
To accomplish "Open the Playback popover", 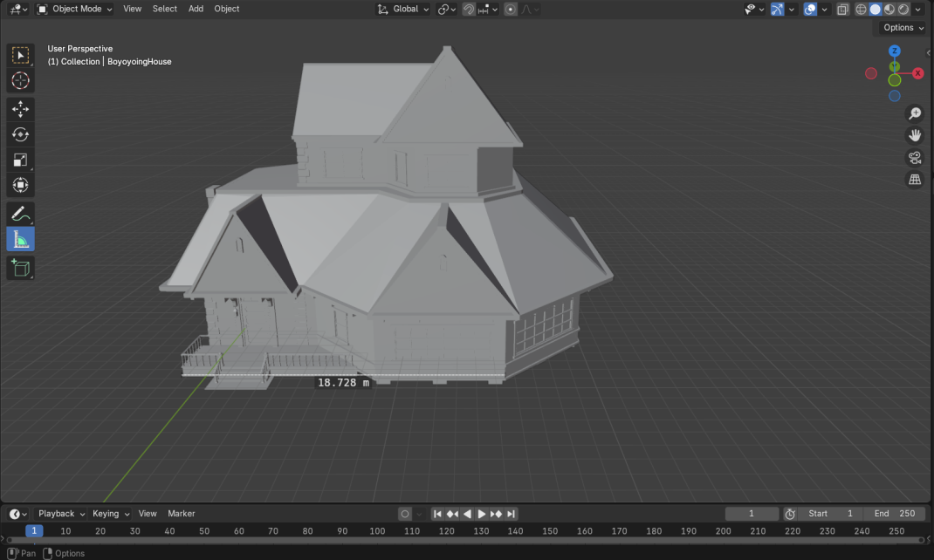I will [61, 514].
